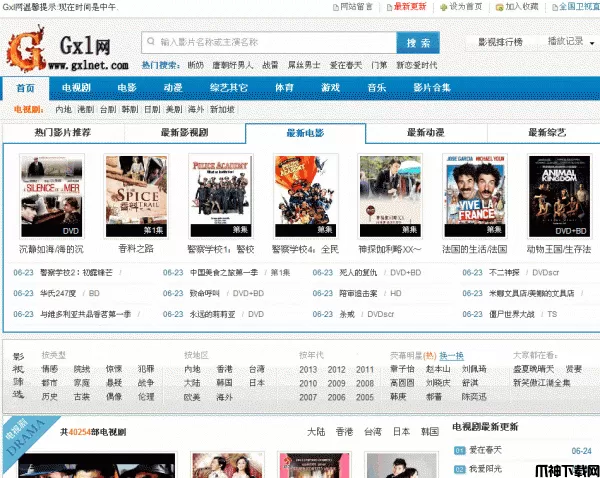Click the 设为首页 home icon
This screenshot has height=478, width=600.
click(444, 6)
